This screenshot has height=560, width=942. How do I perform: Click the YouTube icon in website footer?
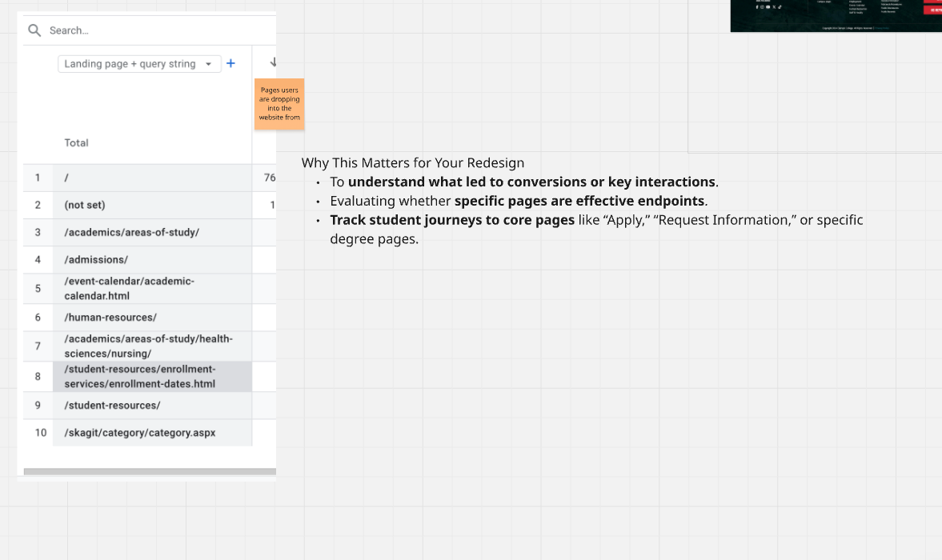(x=768, y=7)
